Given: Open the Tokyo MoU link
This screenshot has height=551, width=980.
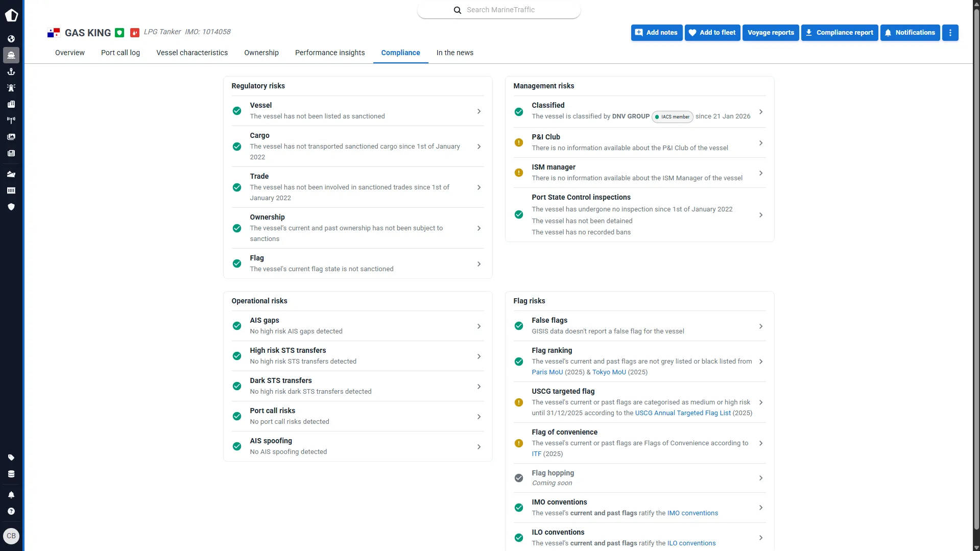Looking at the screenshot, I should coord(609,372).
